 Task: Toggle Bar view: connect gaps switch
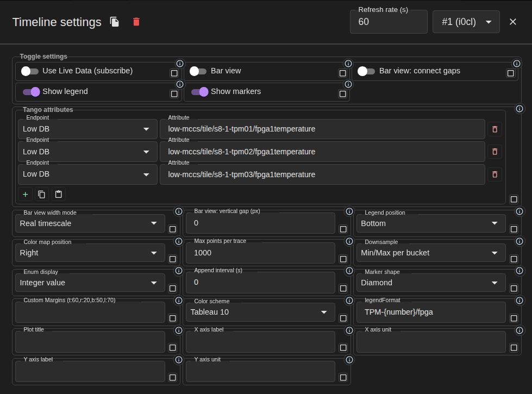[366, 71]
